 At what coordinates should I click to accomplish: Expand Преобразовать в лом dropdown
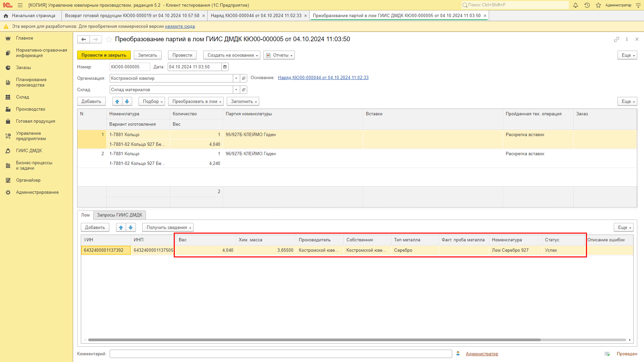196,102
